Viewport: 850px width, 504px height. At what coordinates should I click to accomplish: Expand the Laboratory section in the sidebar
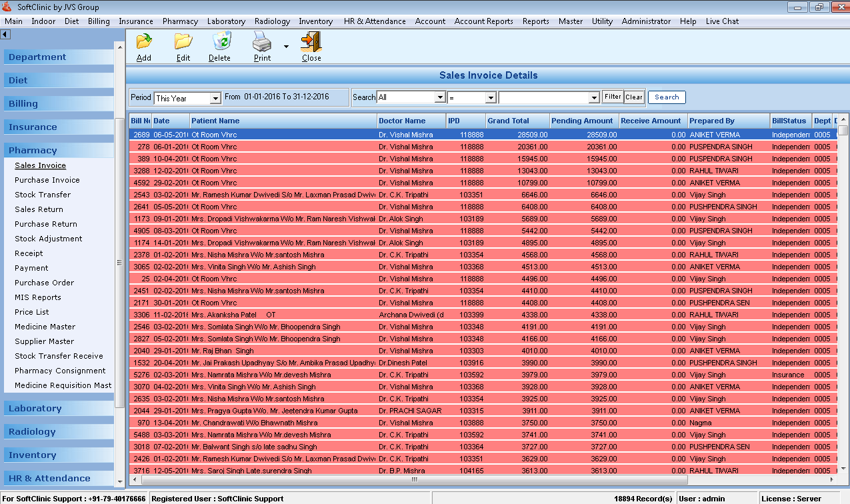coord(35,408)
